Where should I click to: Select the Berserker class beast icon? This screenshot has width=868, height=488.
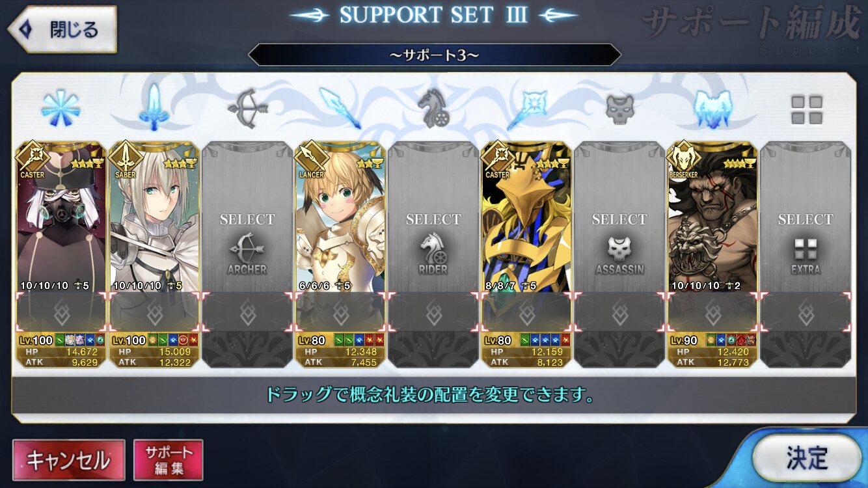pyautogui.click(x=712, y=107)
